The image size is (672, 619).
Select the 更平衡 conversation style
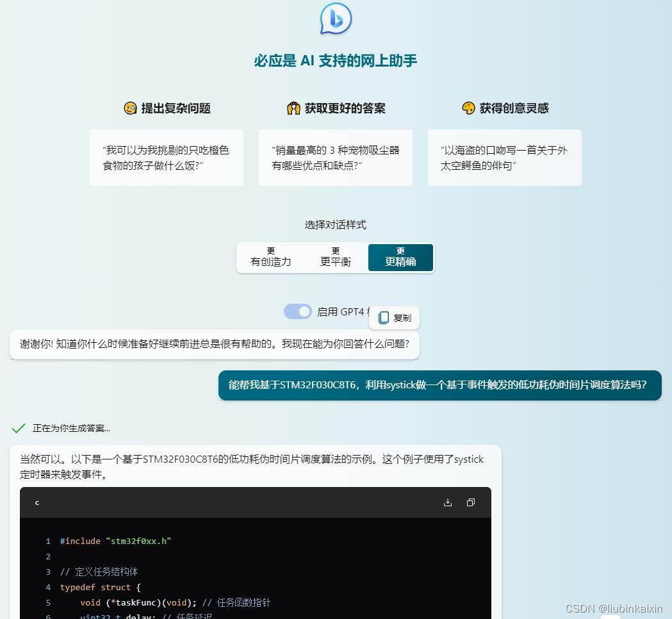click(x=336, y=257)
